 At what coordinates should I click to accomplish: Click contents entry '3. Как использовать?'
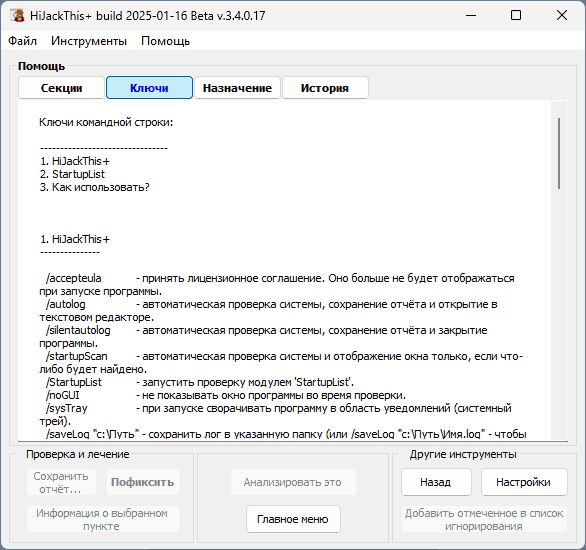[95, 187]
